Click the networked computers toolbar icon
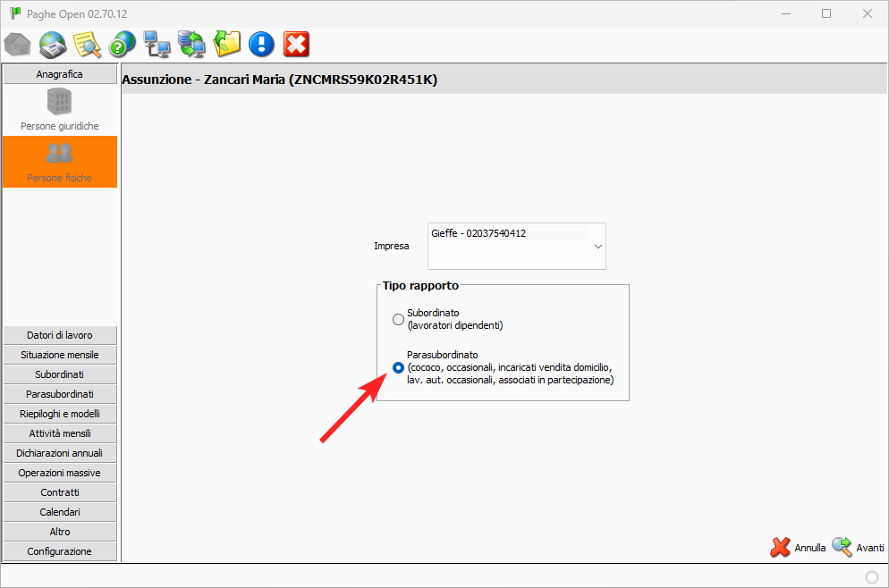The image size is (889, 588). point(157,44)
